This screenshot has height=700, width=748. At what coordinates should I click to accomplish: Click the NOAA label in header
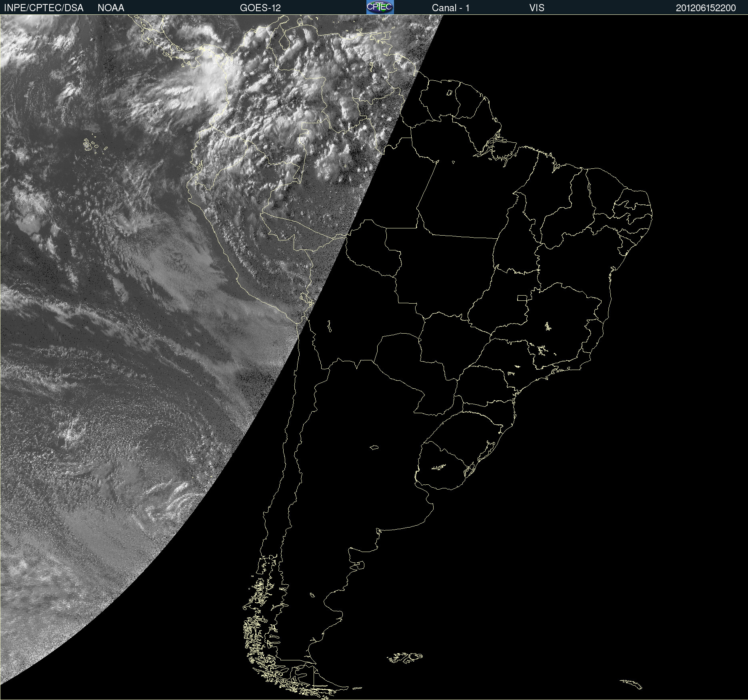(111, 8)
